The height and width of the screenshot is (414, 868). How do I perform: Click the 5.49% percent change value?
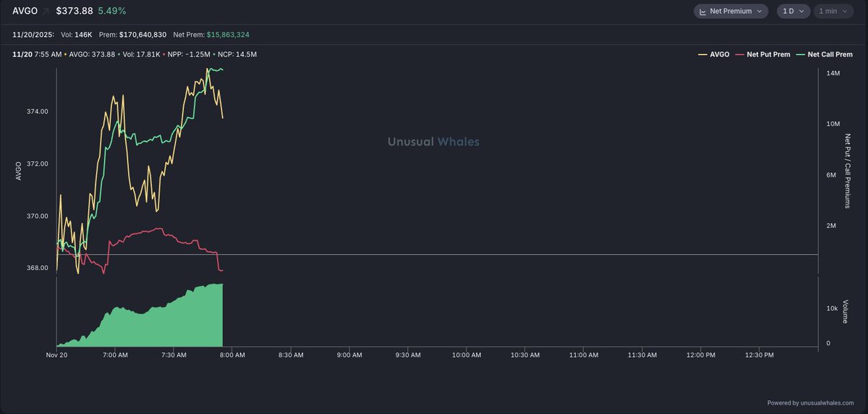click(111, 12)
